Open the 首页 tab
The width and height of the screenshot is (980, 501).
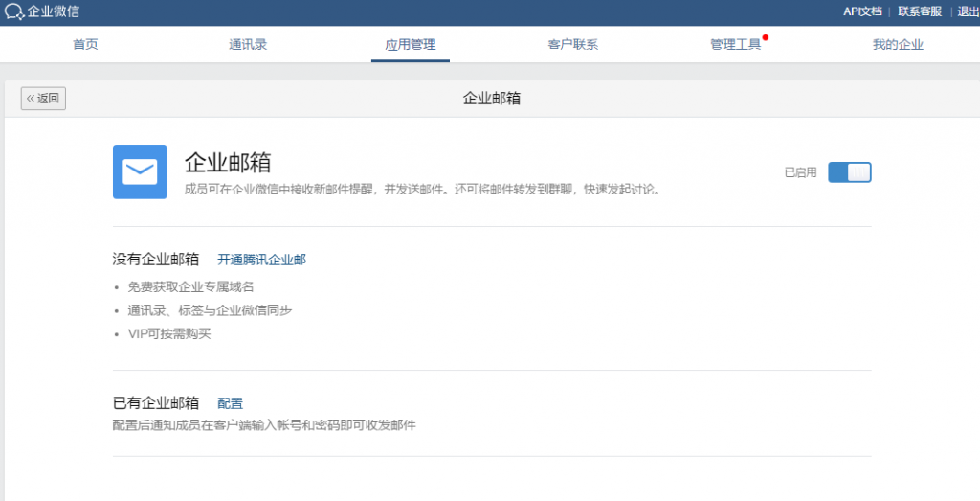[85, 45]
